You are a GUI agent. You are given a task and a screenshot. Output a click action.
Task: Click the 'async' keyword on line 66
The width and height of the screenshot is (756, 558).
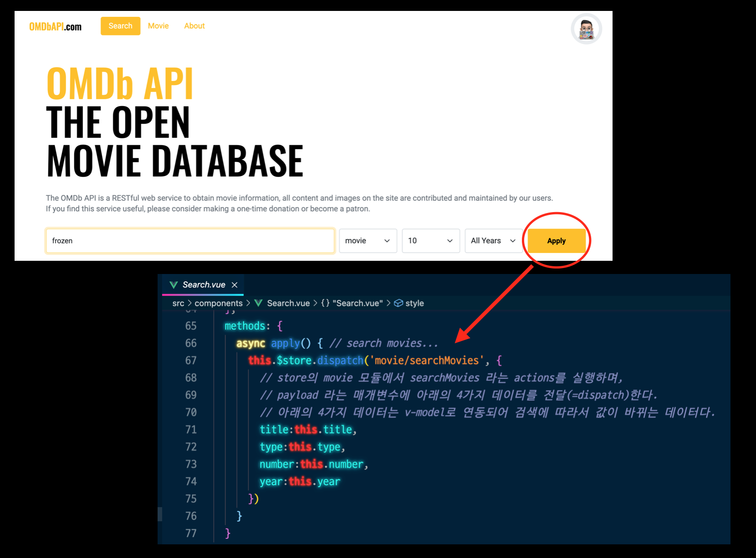pos(250,343)
